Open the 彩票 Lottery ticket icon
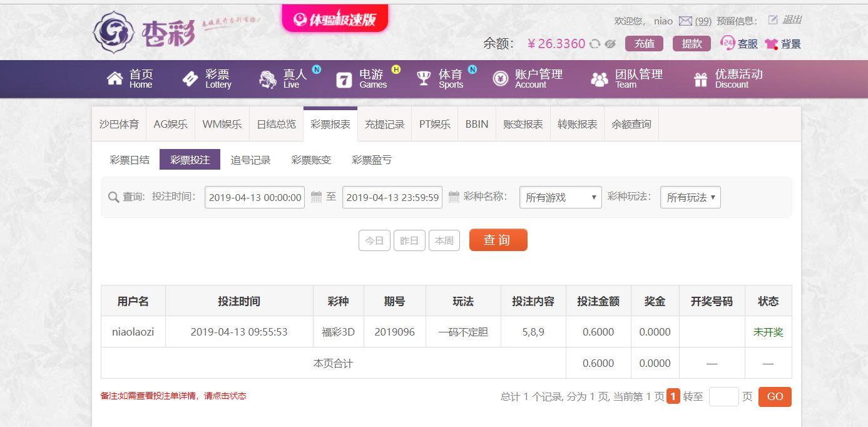868x427 pixels. click(x=190, y=79)
